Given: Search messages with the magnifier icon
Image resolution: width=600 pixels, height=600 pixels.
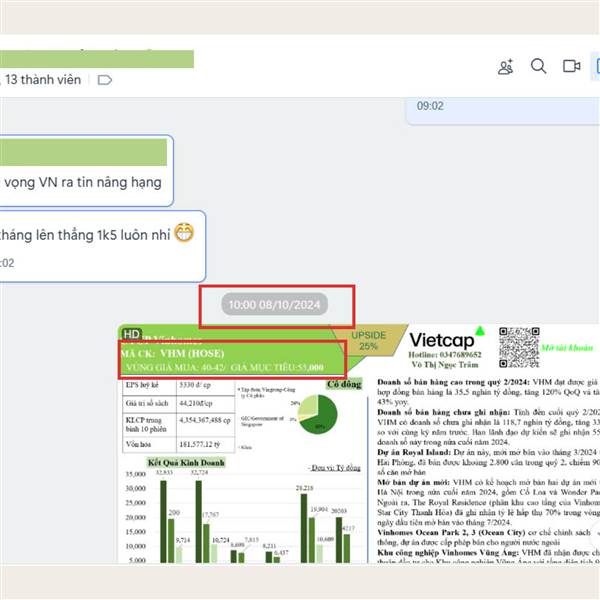Looking at the screenshot, I should click(x=538, y=66).
